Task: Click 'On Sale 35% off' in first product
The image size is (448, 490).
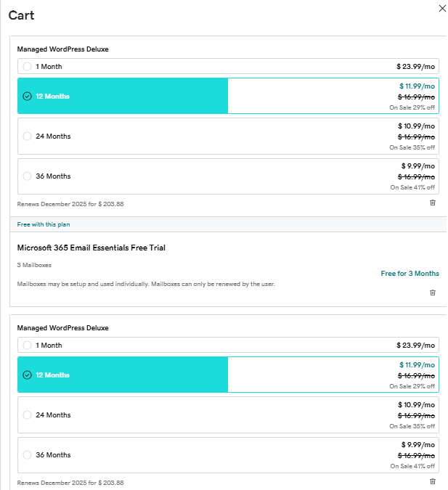Action: tap(412, 147)
